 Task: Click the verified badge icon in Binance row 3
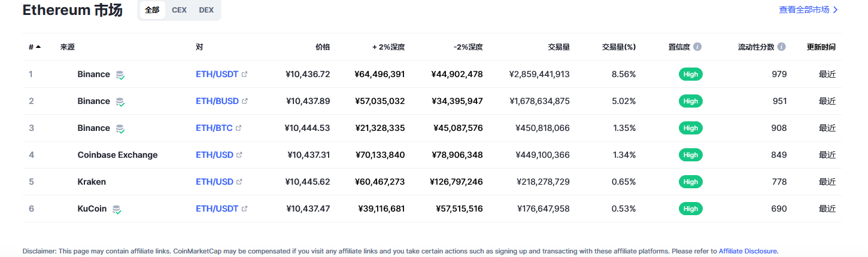[120, 128]
